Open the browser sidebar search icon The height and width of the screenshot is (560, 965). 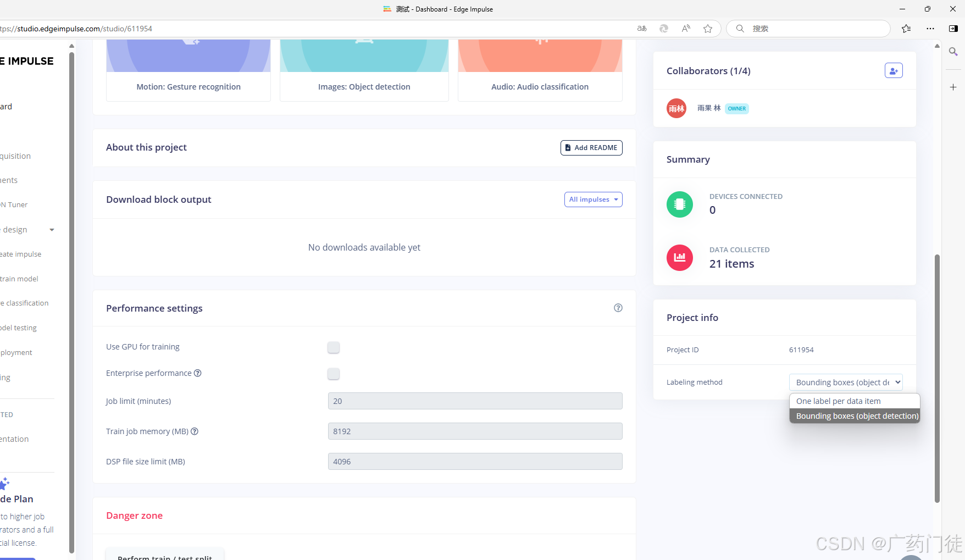(x=953, y=52)
